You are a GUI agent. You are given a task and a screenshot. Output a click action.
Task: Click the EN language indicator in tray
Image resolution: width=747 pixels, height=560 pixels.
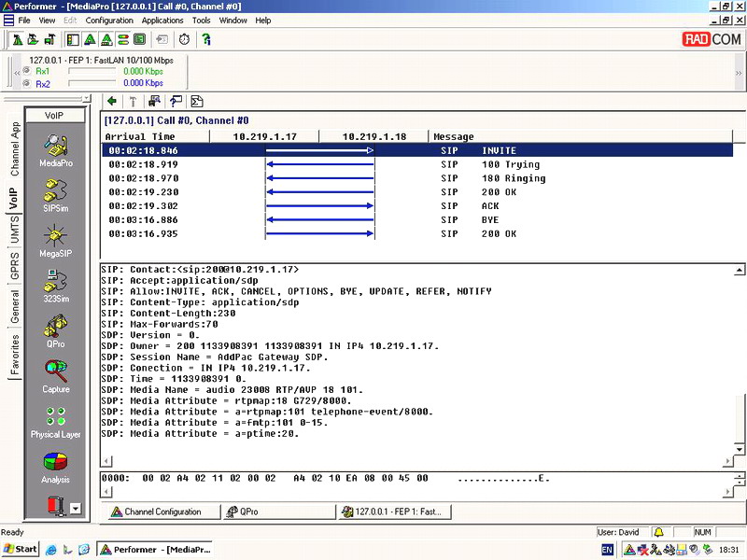(608, 550)
